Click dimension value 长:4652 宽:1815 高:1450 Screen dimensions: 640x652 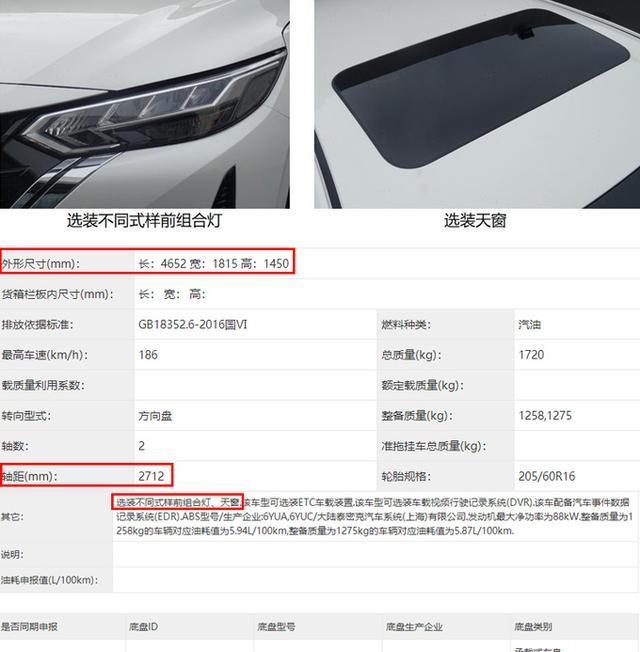[214, 264]
